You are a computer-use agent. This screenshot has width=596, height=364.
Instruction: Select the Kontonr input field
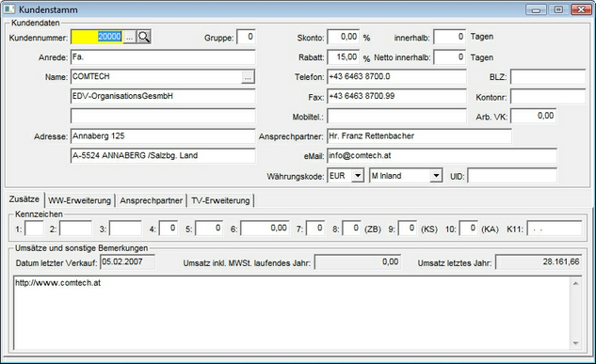pos(548,97)
